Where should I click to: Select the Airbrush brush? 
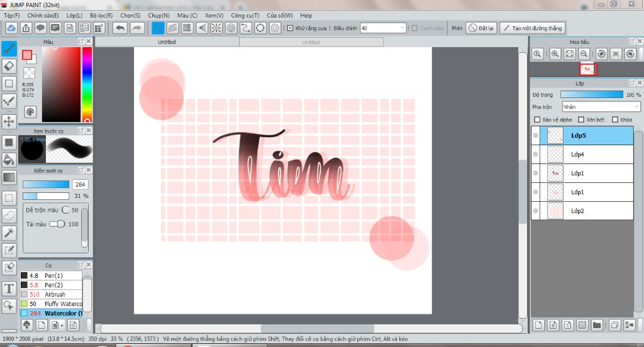click(x=52, y=294)
